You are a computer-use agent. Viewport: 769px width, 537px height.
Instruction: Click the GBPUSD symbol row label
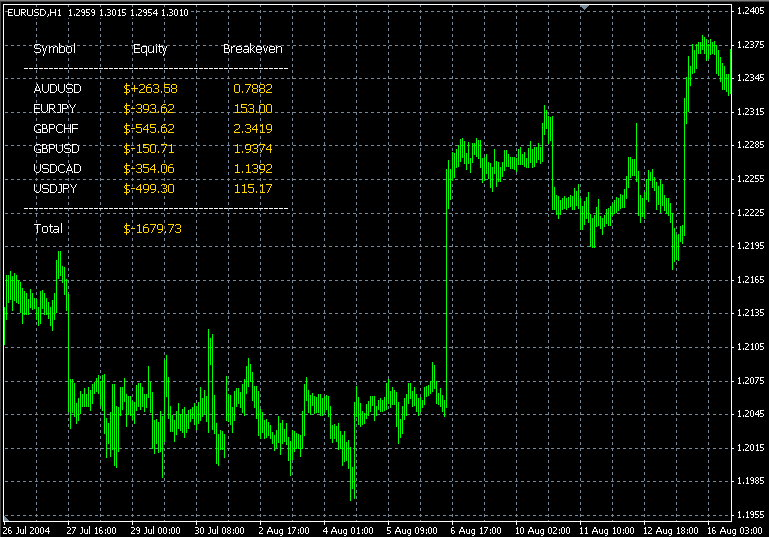pyautogui.click(x=56, y=149)
